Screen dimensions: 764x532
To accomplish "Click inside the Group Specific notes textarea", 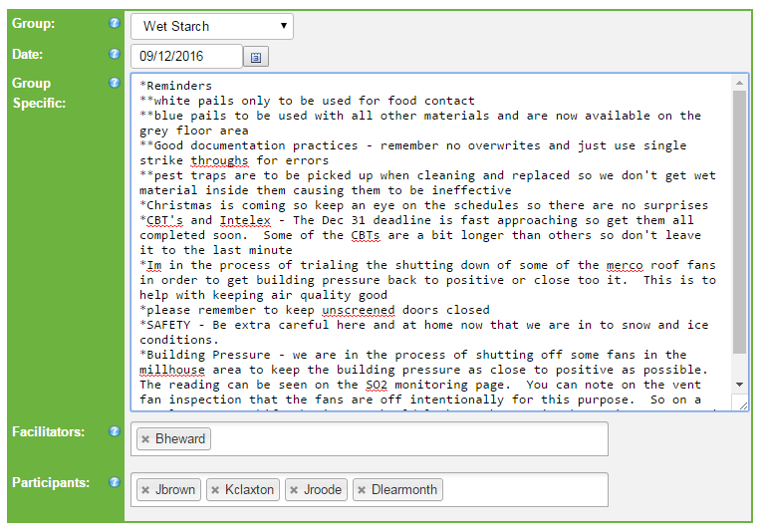I will click(x=431, y=242).
